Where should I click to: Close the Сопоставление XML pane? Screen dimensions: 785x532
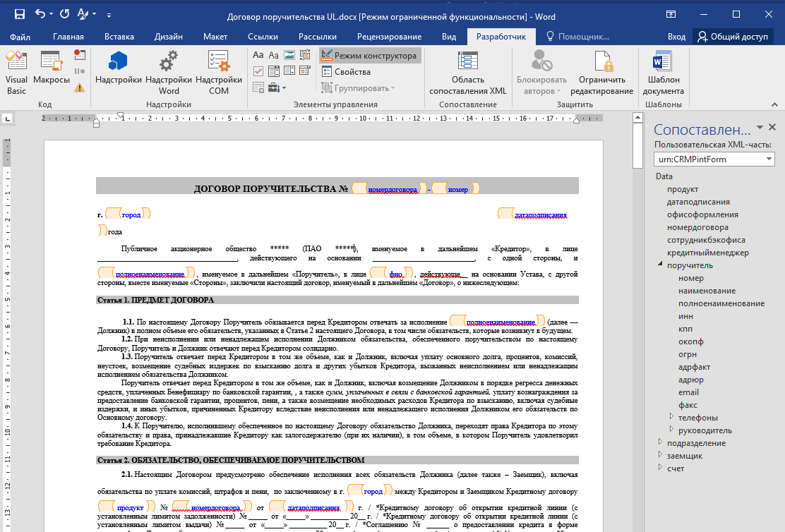772,128
